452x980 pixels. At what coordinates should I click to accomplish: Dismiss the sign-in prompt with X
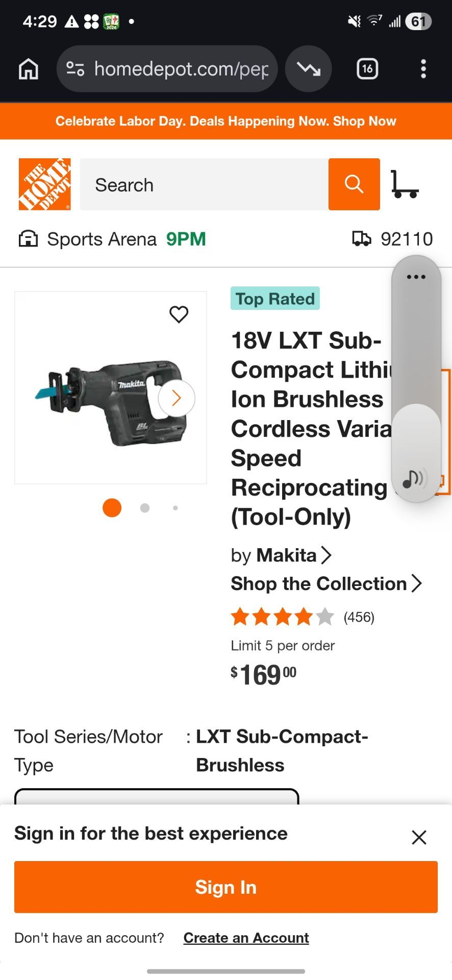point(419,837)
